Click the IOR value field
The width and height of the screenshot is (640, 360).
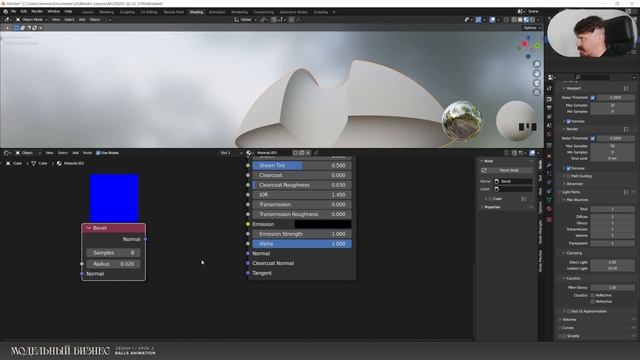pyautogui.click(x=302, y=195)
